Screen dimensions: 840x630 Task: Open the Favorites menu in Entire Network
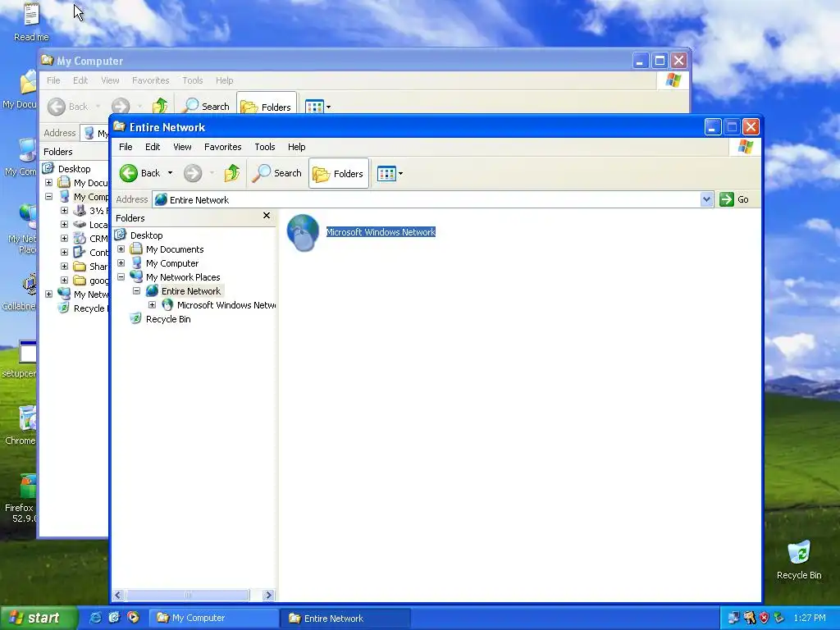tap(223, 147)
